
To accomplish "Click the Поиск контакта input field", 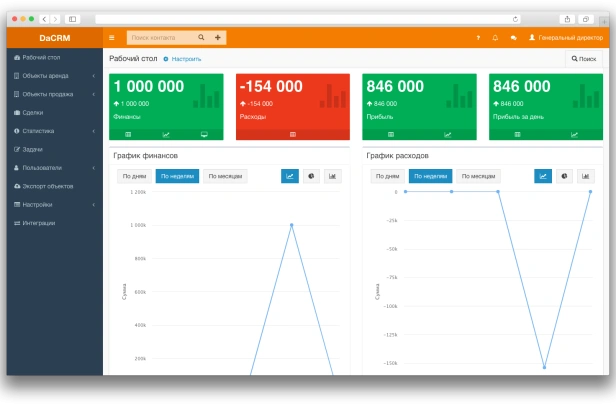I will pyautogui.click(x=160, y=38).
